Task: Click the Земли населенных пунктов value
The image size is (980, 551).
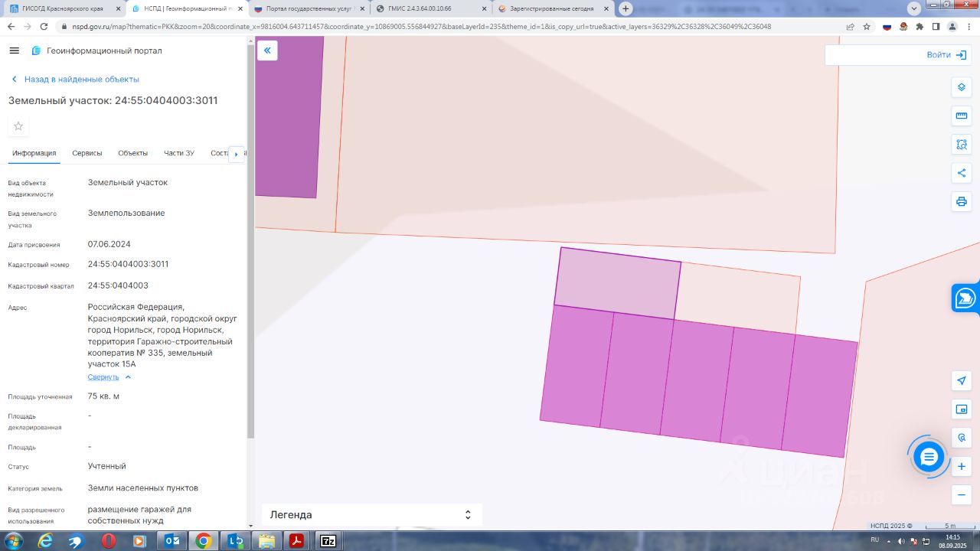Action: [143, 487]
